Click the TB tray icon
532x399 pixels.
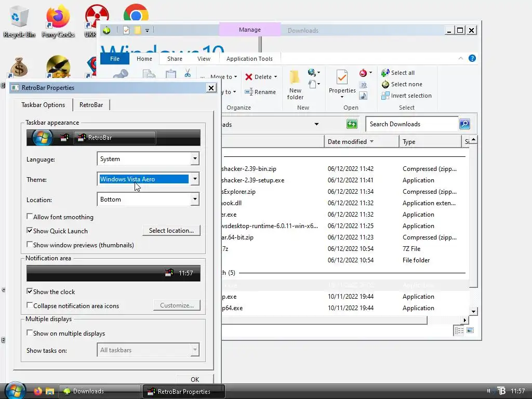[501, 391]
